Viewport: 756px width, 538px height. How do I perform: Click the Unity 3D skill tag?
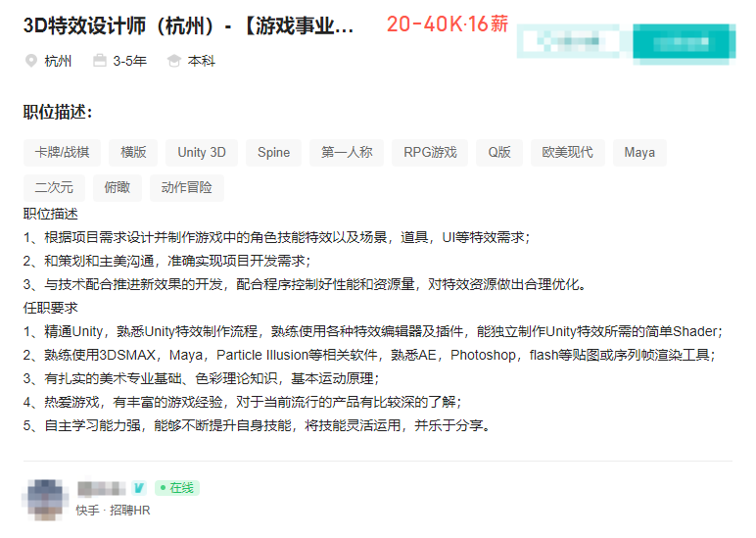pos(202,152)
